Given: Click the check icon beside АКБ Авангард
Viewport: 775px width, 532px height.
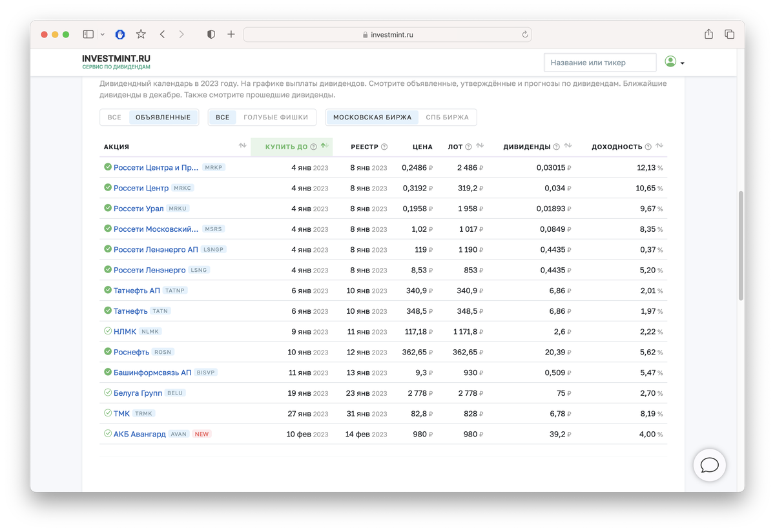Looking at the screenshot, I should tap(108, 434).
